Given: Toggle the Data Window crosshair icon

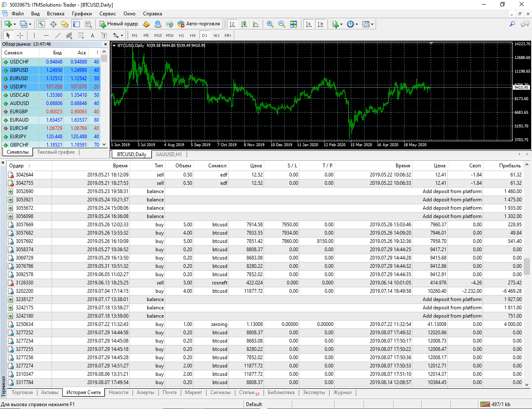Looking at the screenshot, I should (x=53, y=24).
